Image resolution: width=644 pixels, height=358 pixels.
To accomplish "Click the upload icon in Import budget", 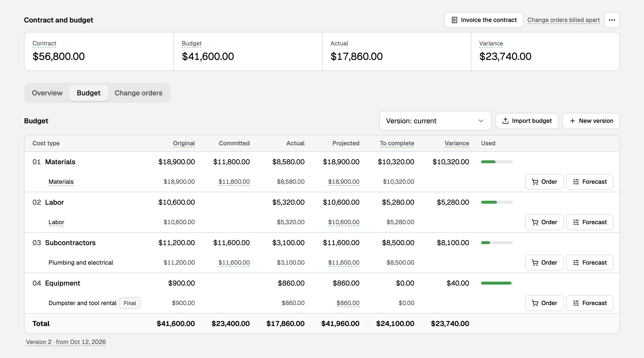I will [505, 121].
